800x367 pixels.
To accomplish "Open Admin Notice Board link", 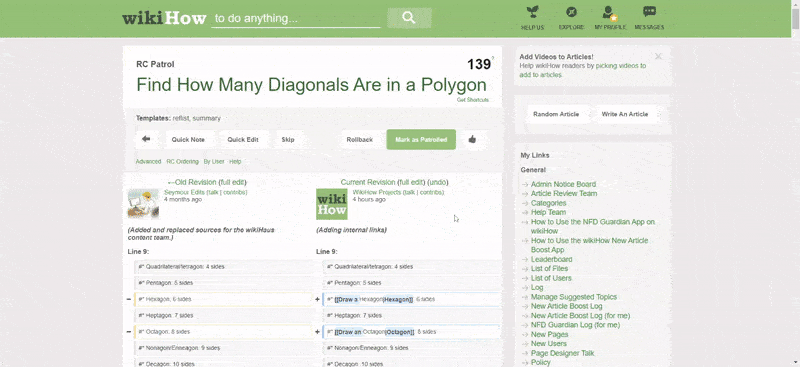I will coord(563,184).
